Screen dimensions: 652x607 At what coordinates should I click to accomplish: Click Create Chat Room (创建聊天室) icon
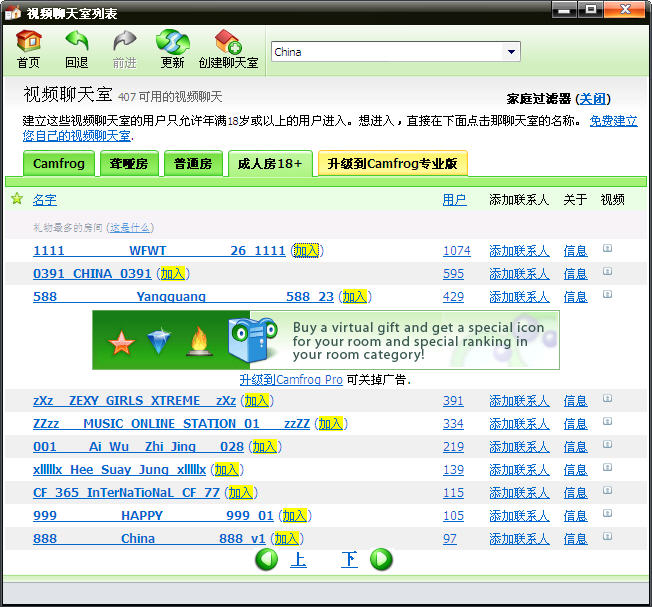coord(228,42)
